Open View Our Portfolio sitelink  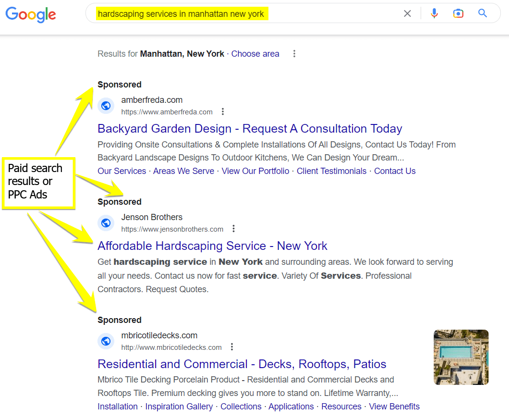point(255,171)
